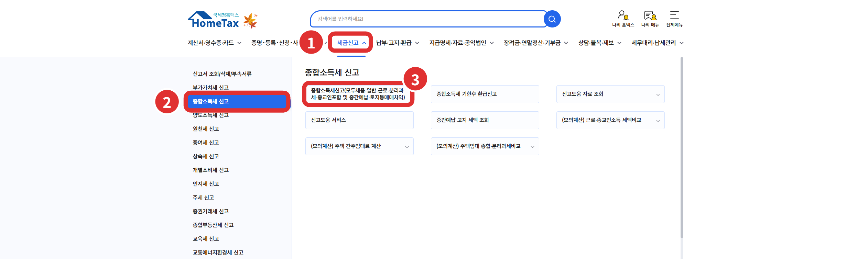The height and width of the screenshot is (259, 868).
Task: Open 전체메뉴 hamburger icon
Action: pos(674,19)
